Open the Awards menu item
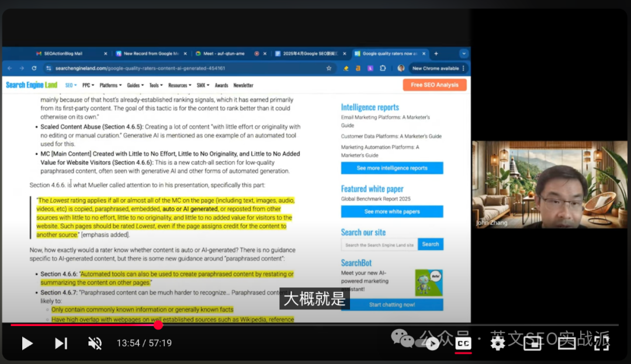This screenshot has height=364, width=631. [221, 85]
